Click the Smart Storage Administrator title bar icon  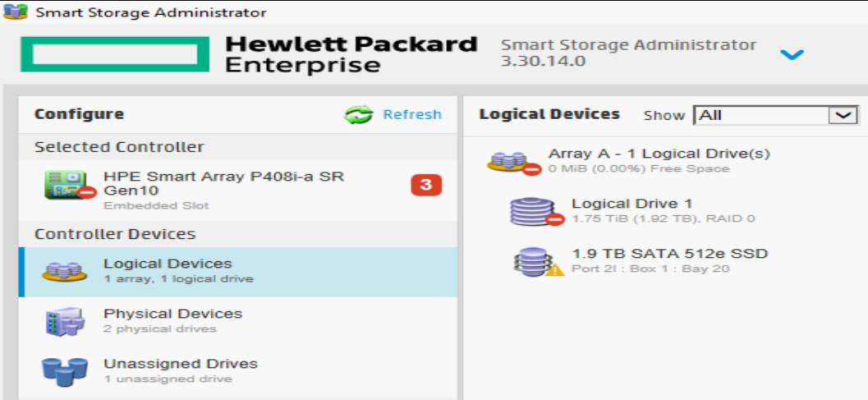click(x=14, y=12)
